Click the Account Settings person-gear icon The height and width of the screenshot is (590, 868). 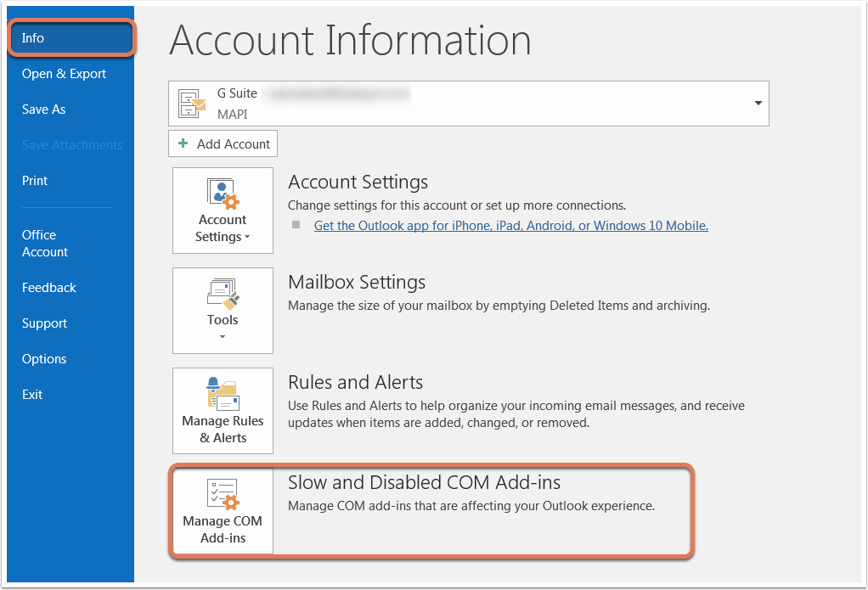[x=223, y=194]
